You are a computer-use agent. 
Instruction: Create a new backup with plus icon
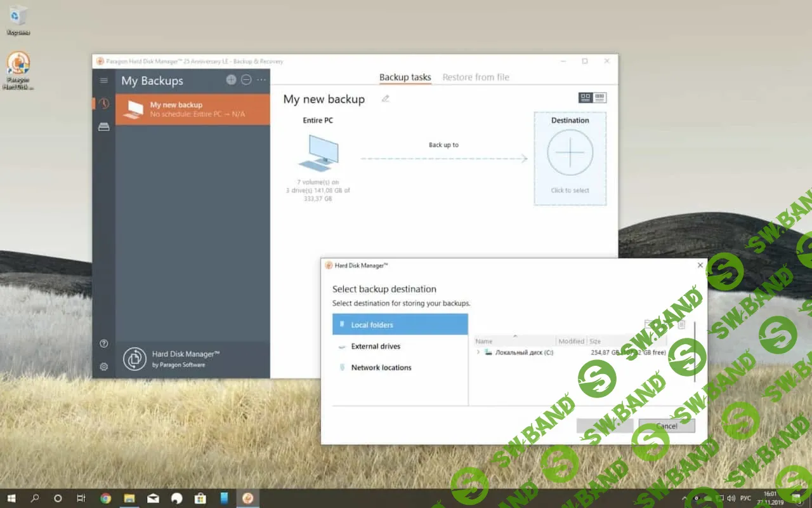coord(231,79)
